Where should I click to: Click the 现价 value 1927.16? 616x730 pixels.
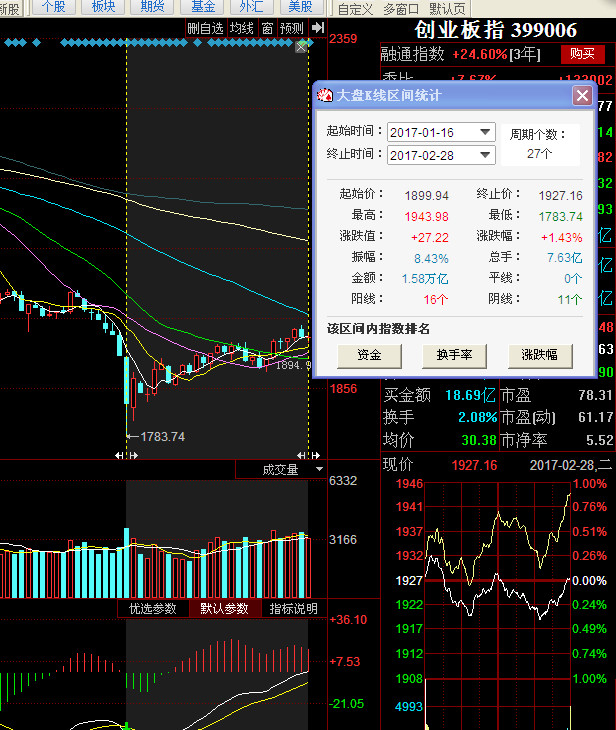click(x=474, y=465)
